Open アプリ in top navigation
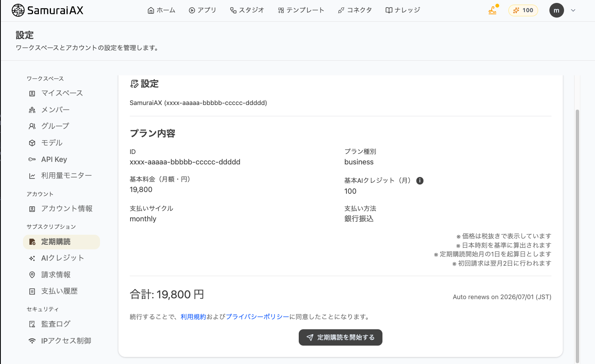 203,10
